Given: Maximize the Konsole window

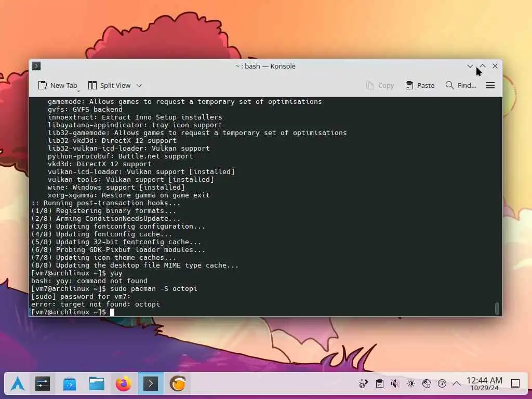Looking at the screenshot, I should pos(483,66).
